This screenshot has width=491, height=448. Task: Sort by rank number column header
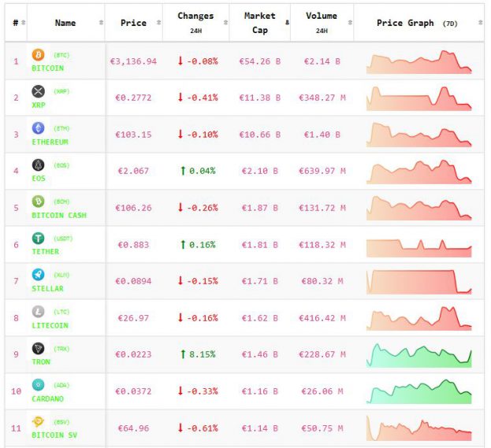[x=16, y=23]
